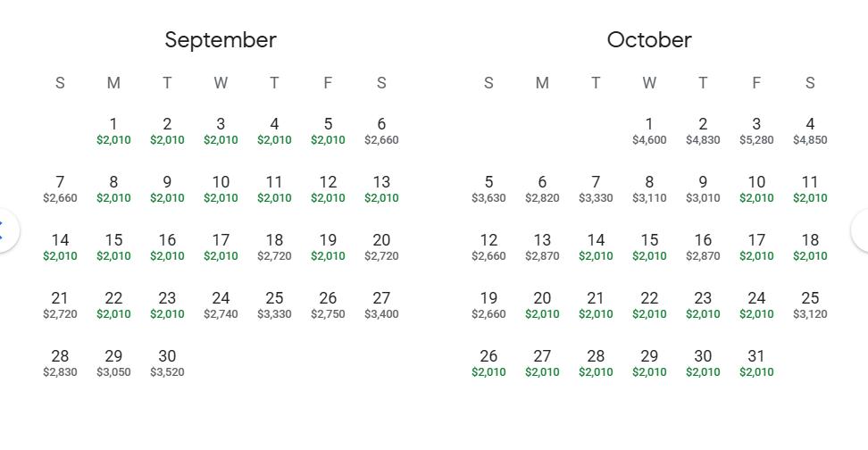Click the previous month arrow button
868x450 pixels.
click(x=5, y=230)
